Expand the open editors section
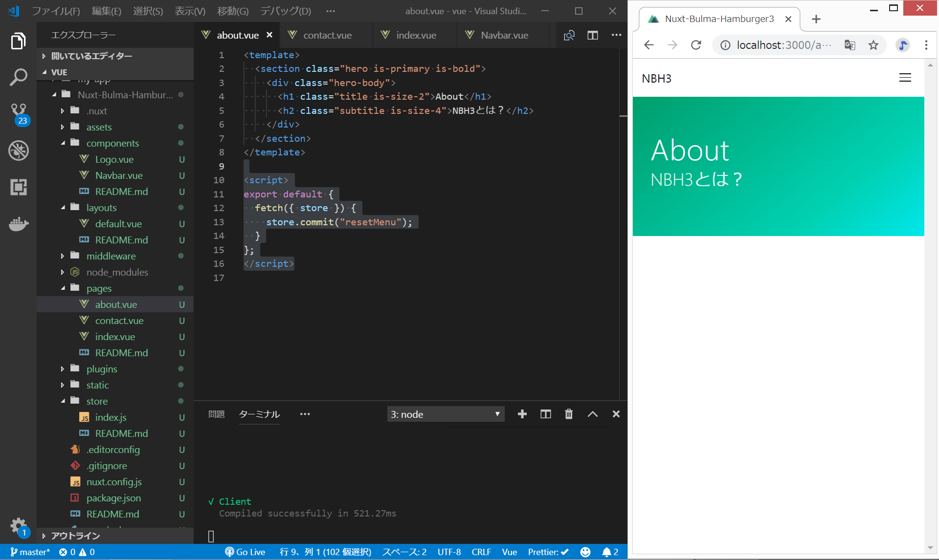Screen dimensions: 939x560 tap(115, 56)
